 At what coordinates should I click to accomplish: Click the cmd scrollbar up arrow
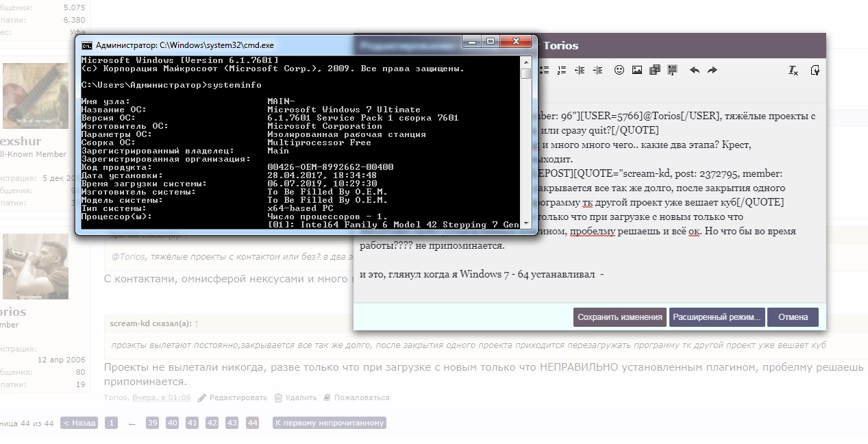pyautogui.click(x=525, y=62)
